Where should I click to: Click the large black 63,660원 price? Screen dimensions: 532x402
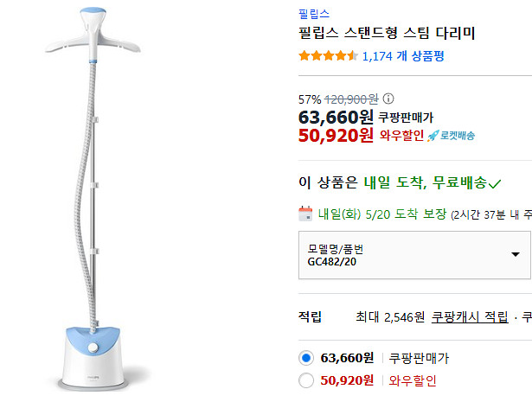pyautogui.click(x=336, y=116)
